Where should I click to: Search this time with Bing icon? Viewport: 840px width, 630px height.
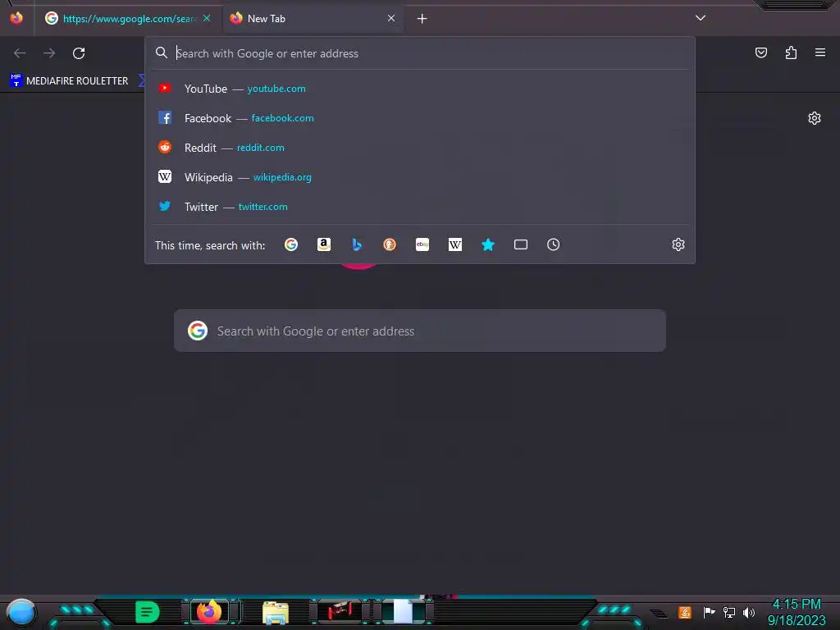[x=357, y=244]
